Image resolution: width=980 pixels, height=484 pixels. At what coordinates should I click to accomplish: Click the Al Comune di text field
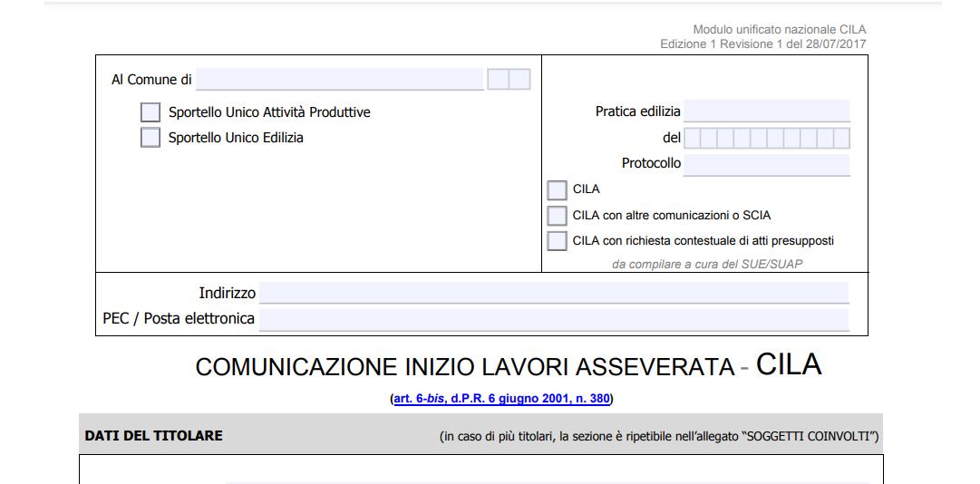[x=340, y=80]
